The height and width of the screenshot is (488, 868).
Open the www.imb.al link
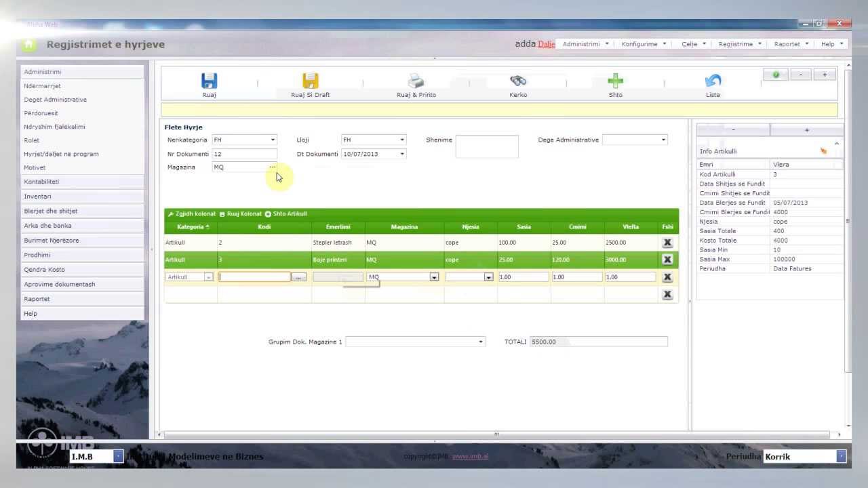tap(470, 456)
